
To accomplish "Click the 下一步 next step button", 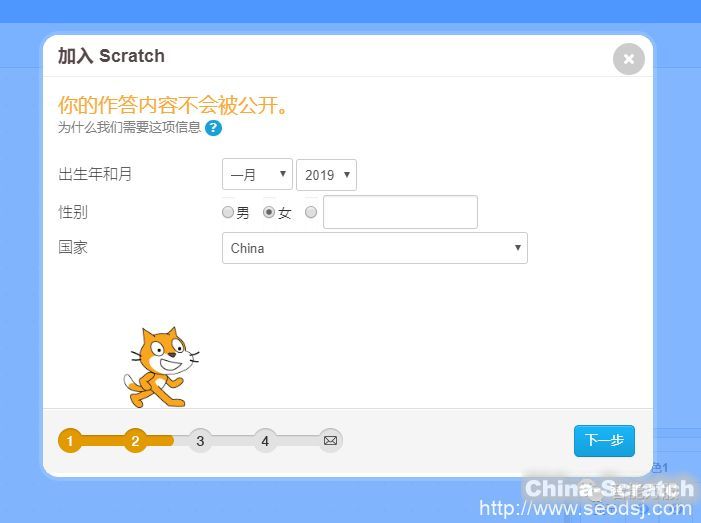I will 604,441.
